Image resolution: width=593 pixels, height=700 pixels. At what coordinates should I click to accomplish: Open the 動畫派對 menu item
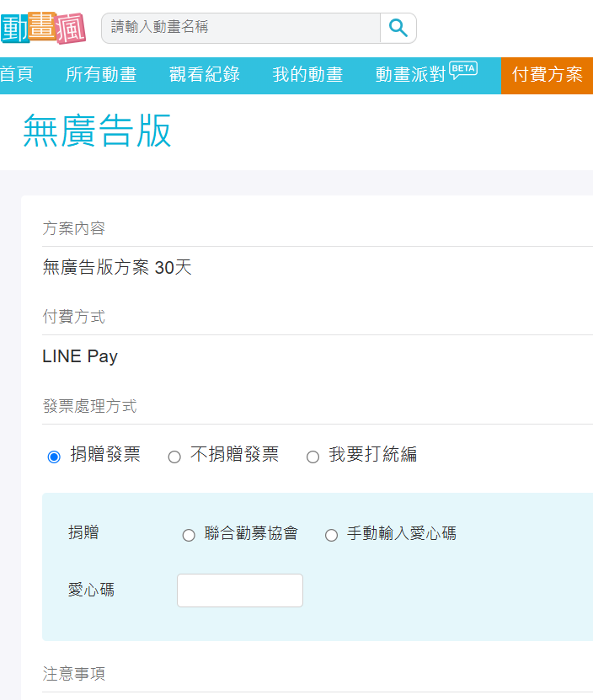click(410, 75)
